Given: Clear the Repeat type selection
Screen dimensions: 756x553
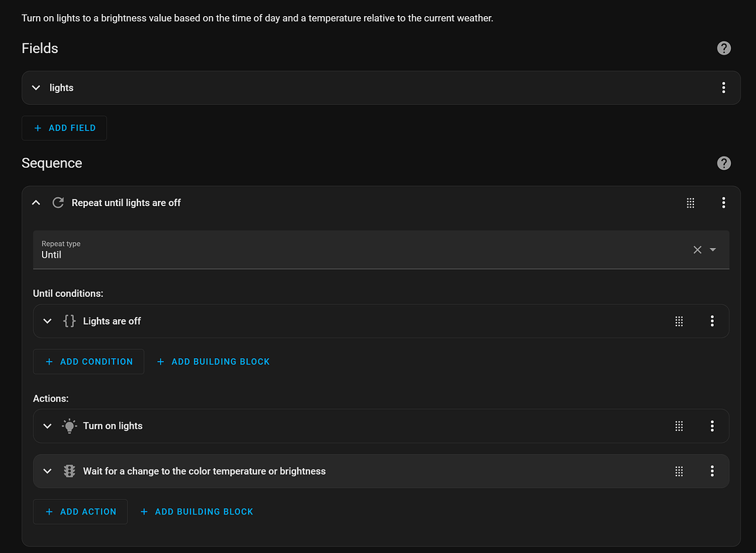Looking at the screenshot, I should pos(697,250).
